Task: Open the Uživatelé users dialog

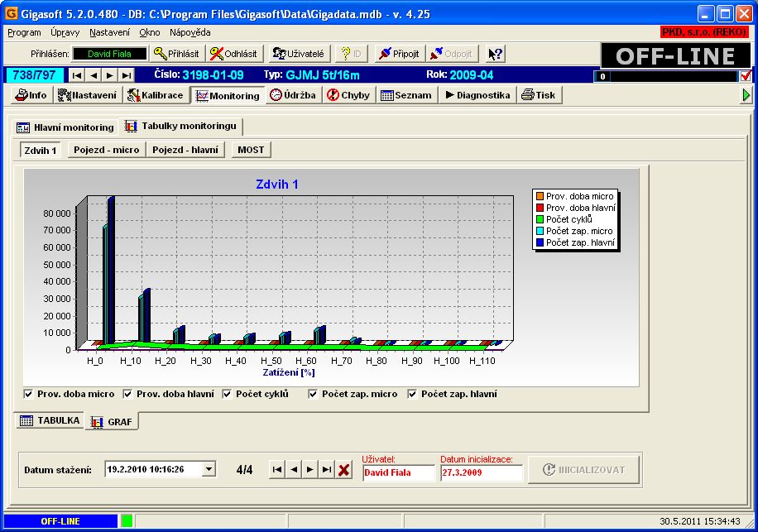Action: 298,54
